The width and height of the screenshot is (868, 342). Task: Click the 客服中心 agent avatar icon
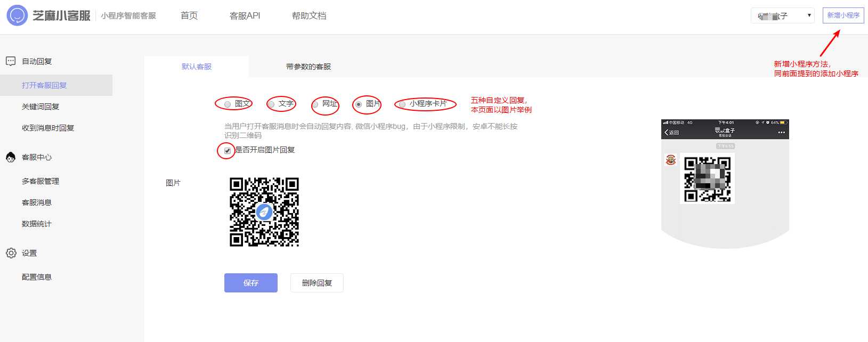pos(11,157)
